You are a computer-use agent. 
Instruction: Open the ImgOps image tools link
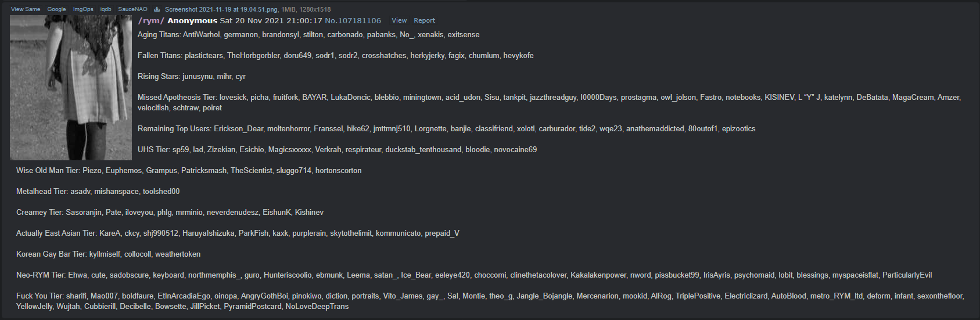pyautogui.click(x=83, y=9)
